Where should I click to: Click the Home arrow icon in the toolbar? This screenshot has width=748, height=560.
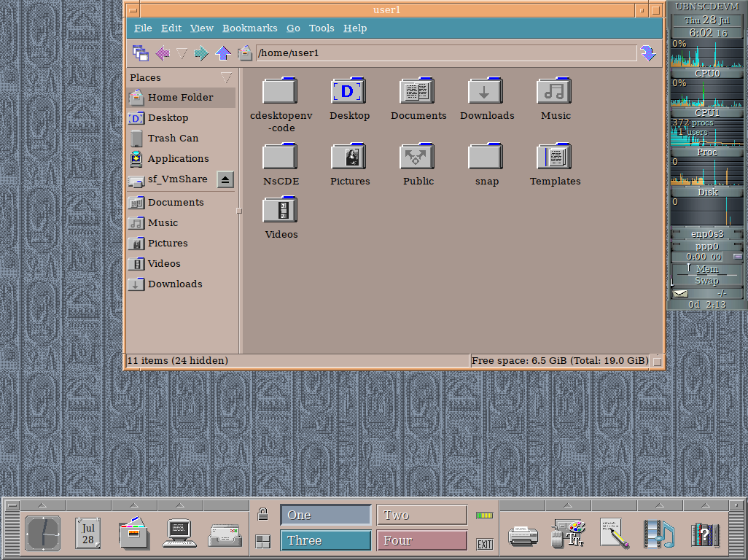[x=223, y=52]
